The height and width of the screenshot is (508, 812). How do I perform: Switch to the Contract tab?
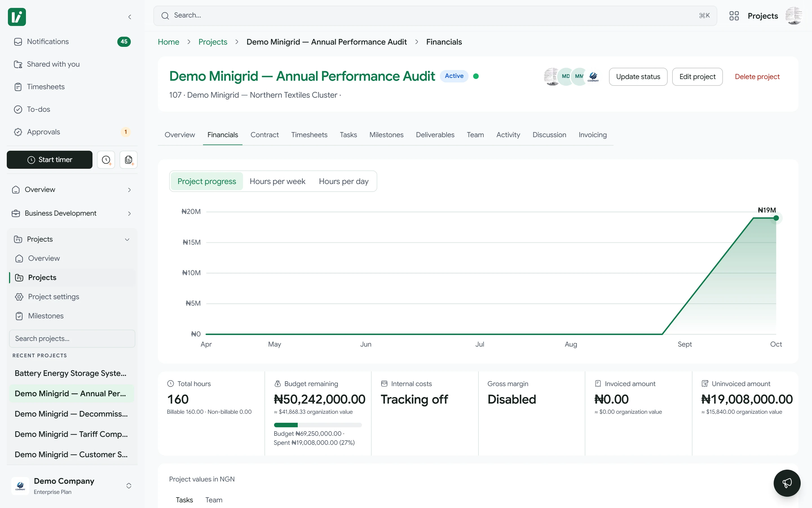click(264, 135)
